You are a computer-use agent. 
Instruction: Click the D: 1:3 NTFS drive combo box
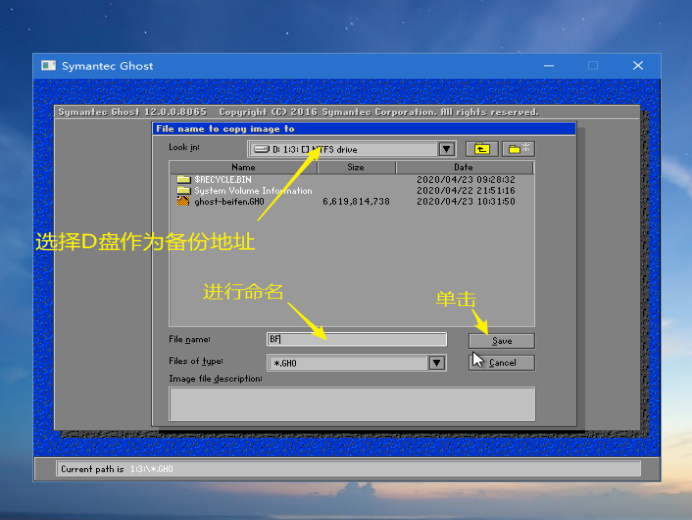(x=352, y=149)
